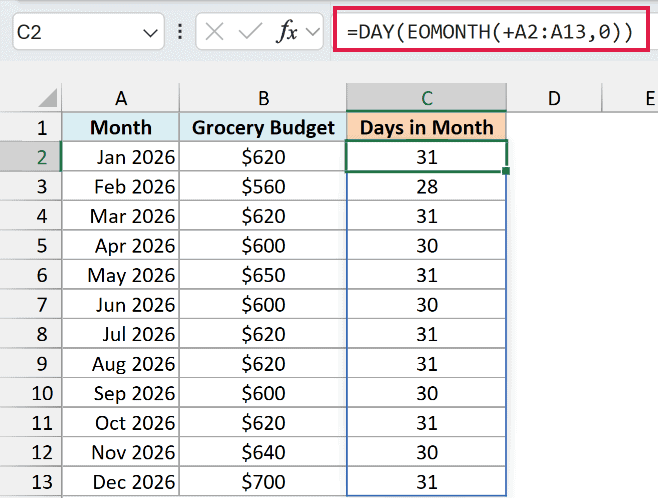Click the $640 budget cell

coord(263,452)
